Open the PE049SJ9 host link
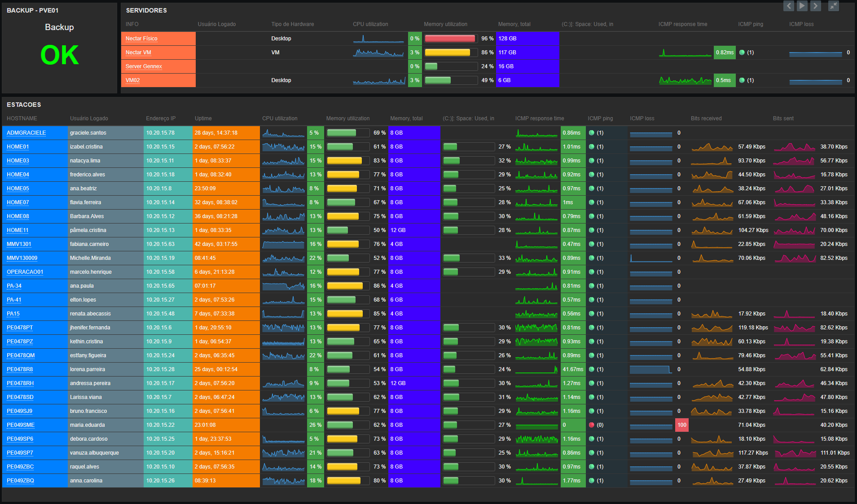The image size is (857, 504). coord(19,411)
